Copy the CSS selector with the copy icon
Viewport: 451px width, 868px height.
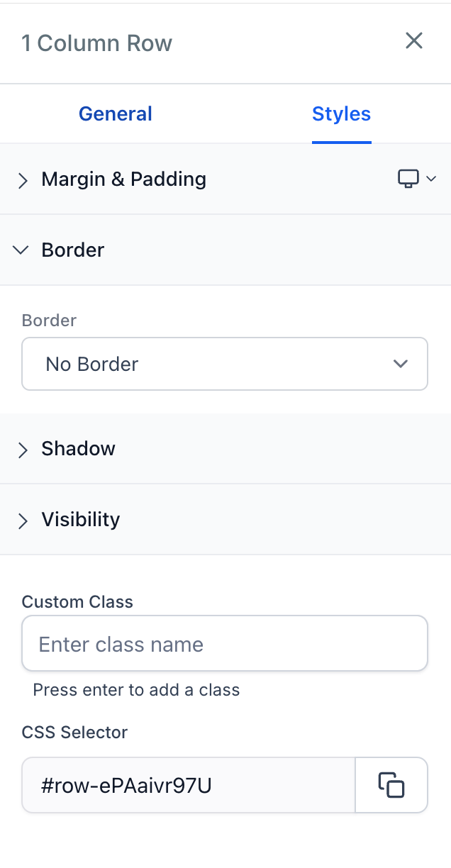[391, 785]
